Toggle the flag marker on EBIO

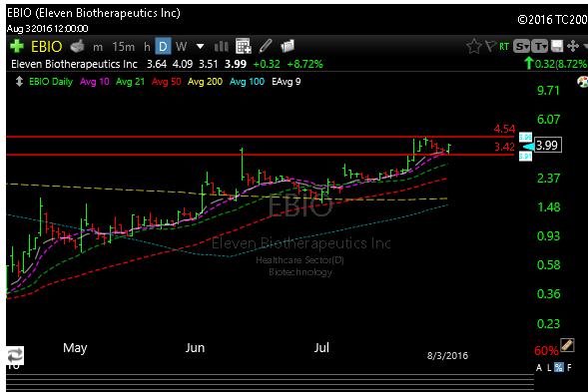(490, 46)
